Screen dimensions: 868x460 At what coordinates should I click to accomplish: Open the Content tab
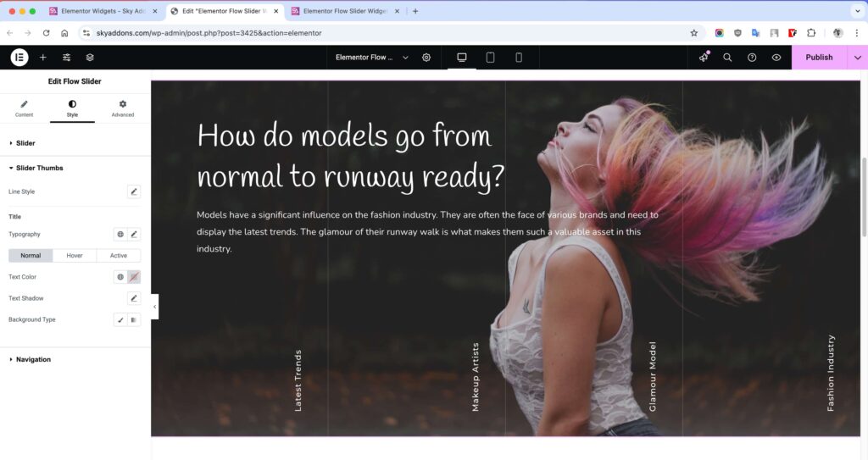[x=24, y=108]
